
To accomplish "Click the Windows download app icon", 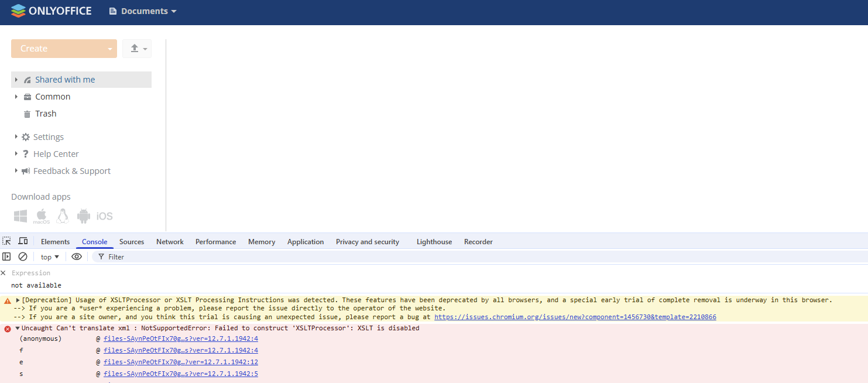I will tap(20, 216).
